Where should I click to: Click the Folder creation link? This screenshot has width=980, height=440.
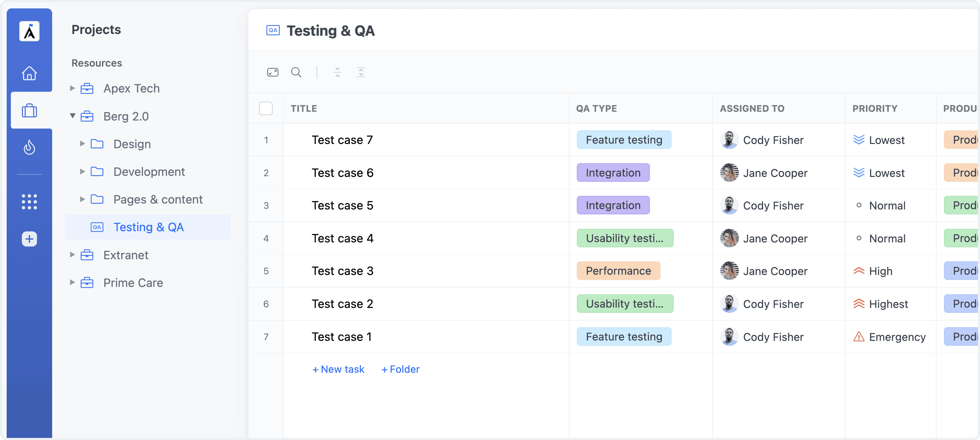400,369
